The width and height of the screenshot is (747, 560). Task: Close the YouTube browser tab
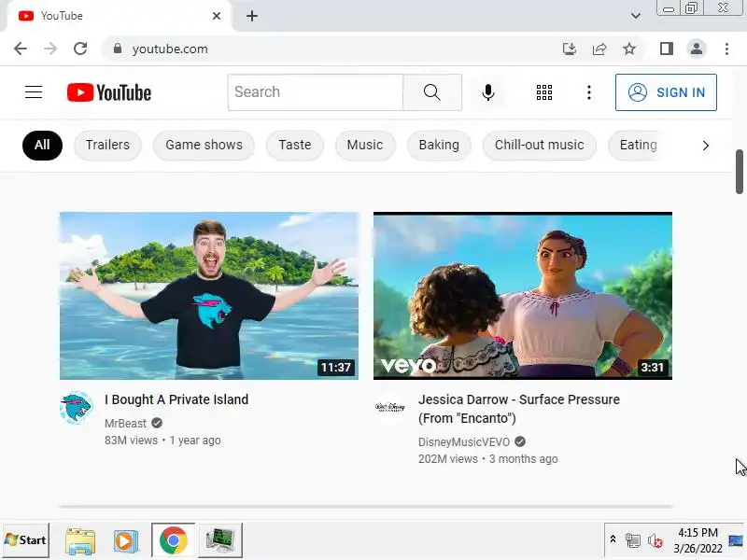point(217,16)
